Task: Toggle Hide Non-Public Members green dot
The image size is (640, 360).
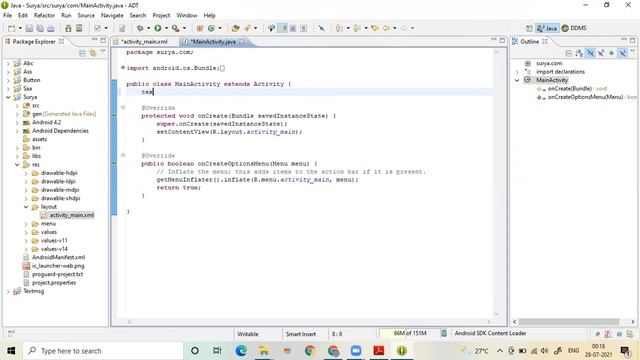Action: point(611,53)
